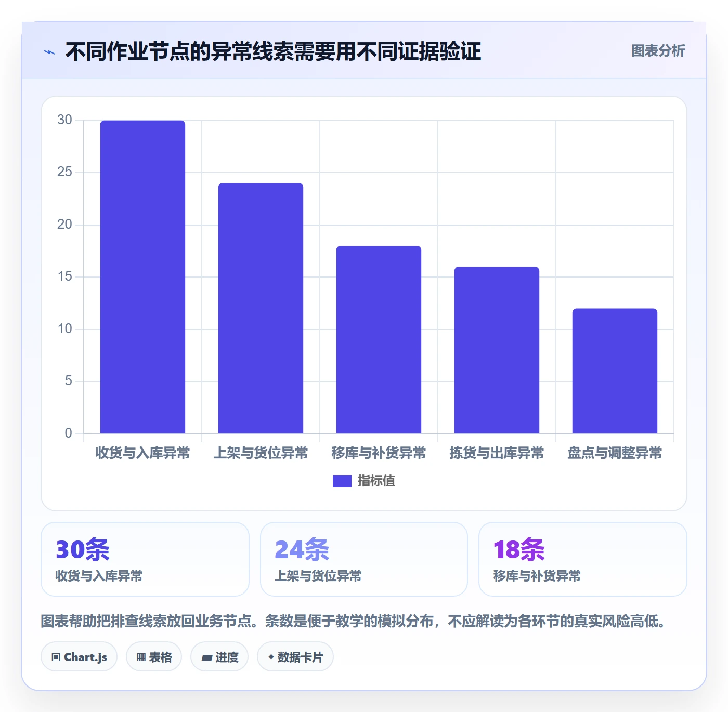Select the 移库与补货异常 bar in chart
The height and width of the screenshot is (712, 728).
(x=379, y=340)
